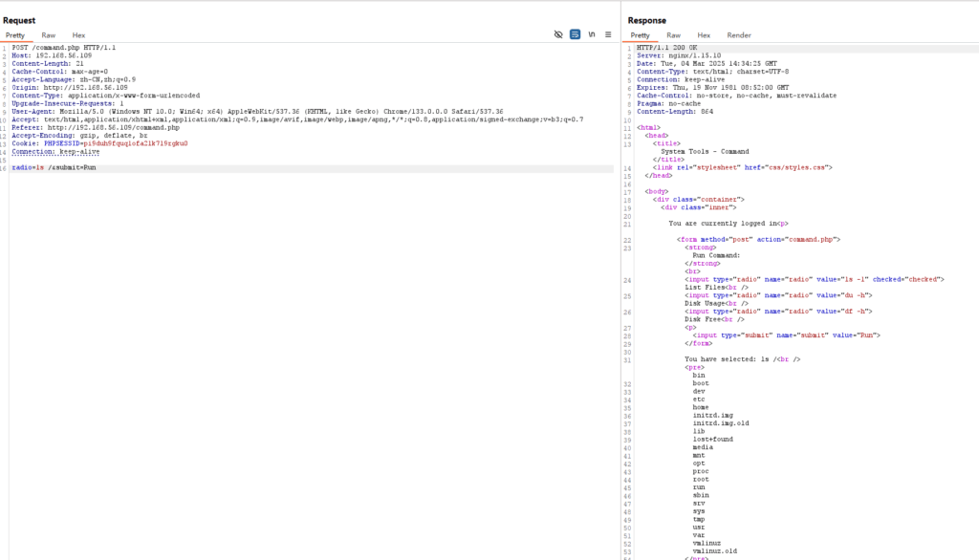
Task: Click the Accept-Language header line
Action: tap(74, 80)
